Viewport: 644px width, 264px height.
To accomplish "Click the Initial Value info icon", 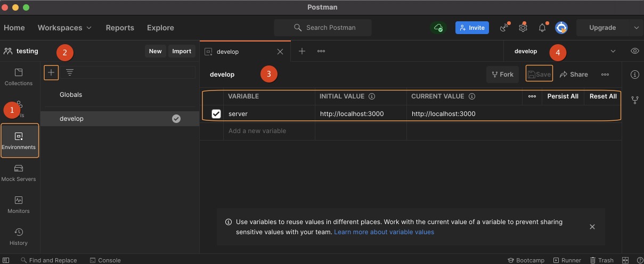I will pos(372,96).
